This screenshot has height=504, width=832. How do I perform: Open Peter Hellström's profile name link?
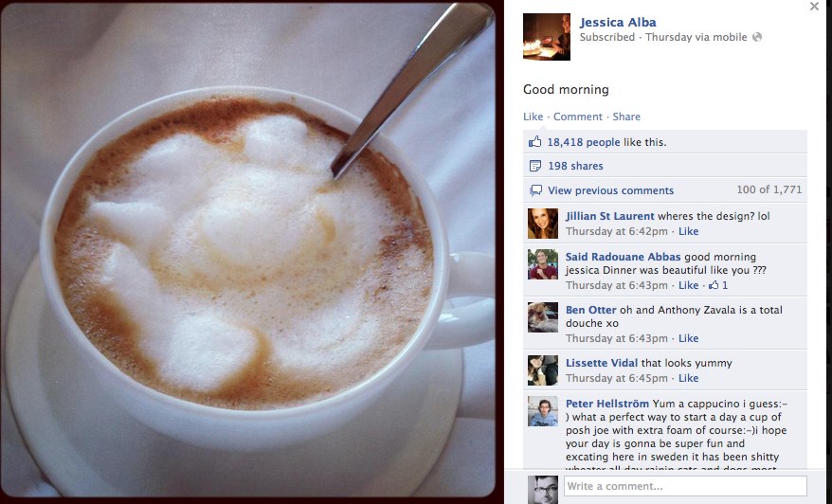(x=607, y=404)
